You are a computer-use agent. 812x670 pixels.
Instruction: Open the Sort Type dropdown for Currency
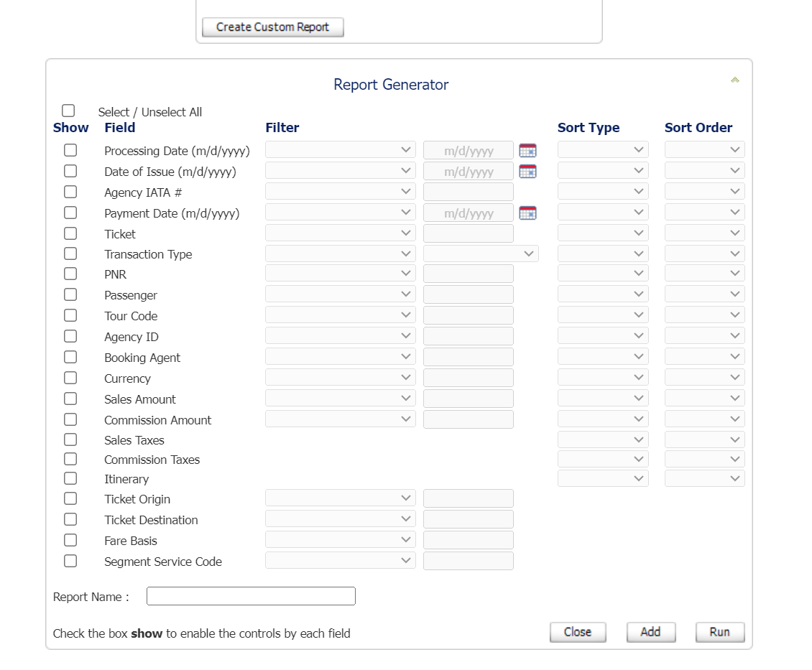(603, 378)
